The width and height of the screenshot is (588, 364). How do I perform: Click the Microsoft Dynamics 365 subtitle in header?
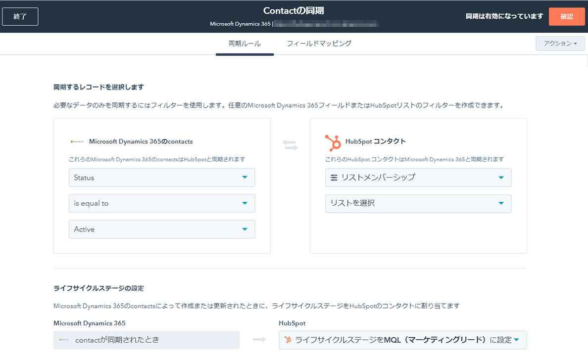240,24
